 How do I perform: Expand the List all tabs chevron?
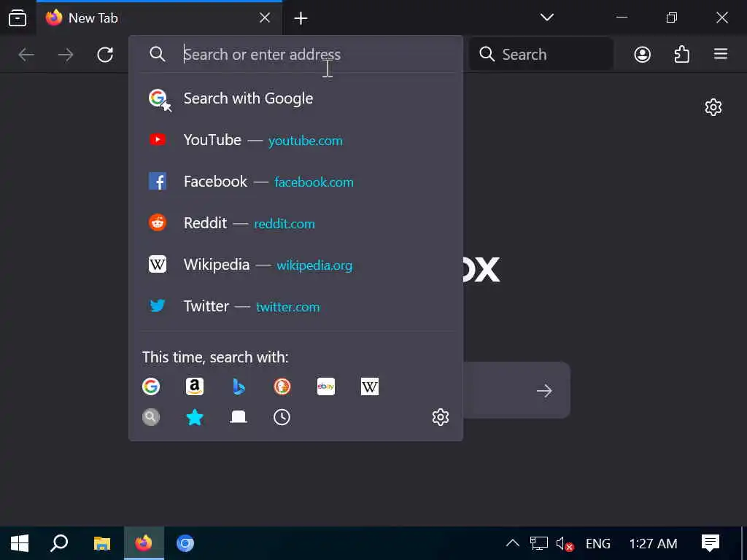click(547, 17)
